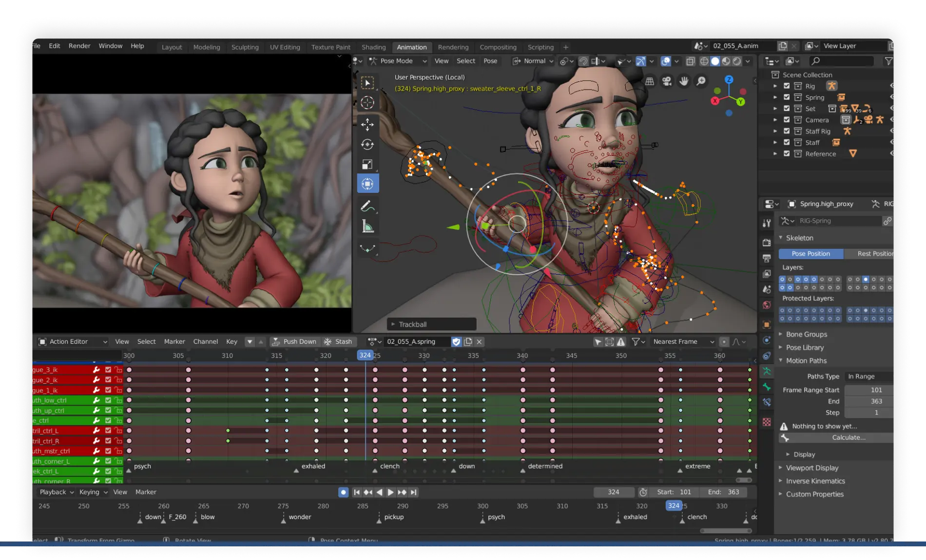Select the 3D Cursor tool
The width and height of the screenshot is (926, 560).
click(x=367, y=103)
